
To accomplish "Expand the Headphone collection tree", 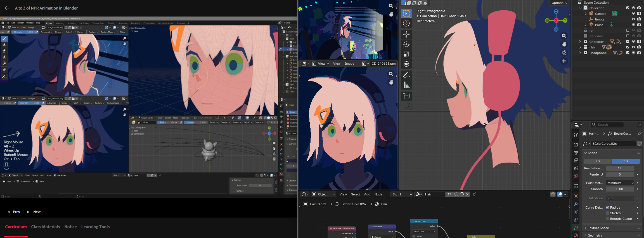I will [580, 53].
